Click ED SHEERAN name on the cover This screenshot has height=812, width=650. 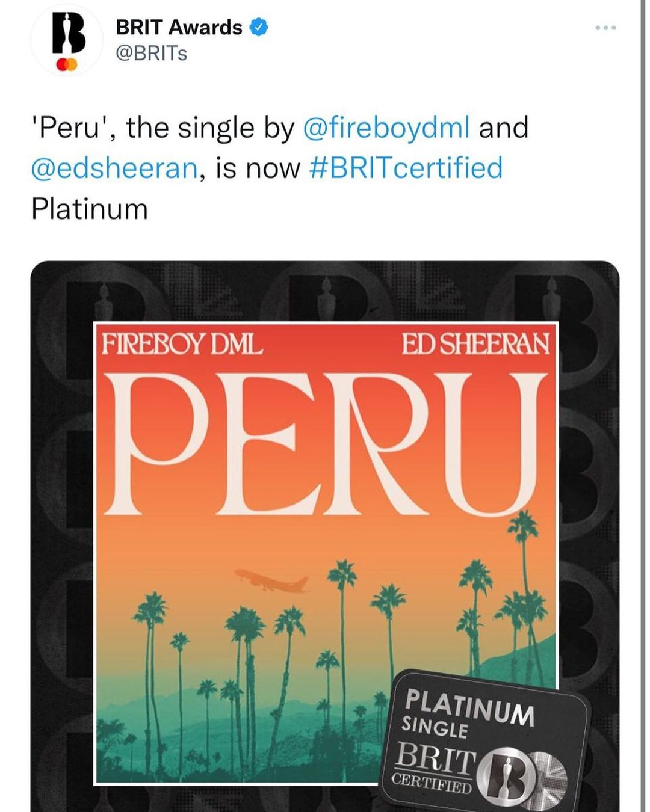475,344
